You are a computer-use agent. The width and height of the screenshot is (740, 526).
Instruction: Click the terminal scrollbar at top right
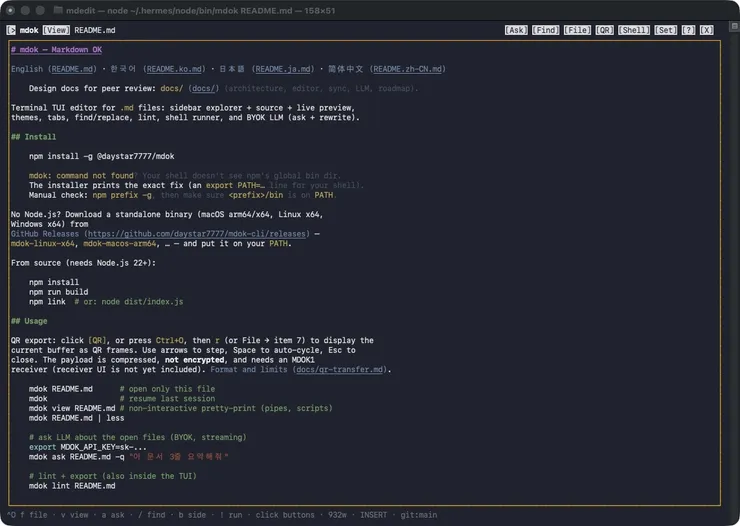click(734, 26)
